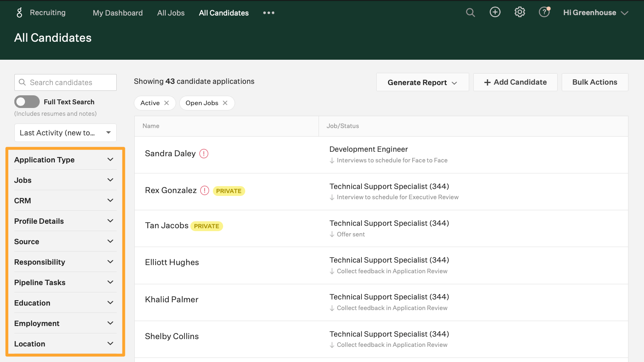644x362 pixels.
Task: Click Collect feedback status for Khalid Palmer
Action: click(x=392, y=308)
